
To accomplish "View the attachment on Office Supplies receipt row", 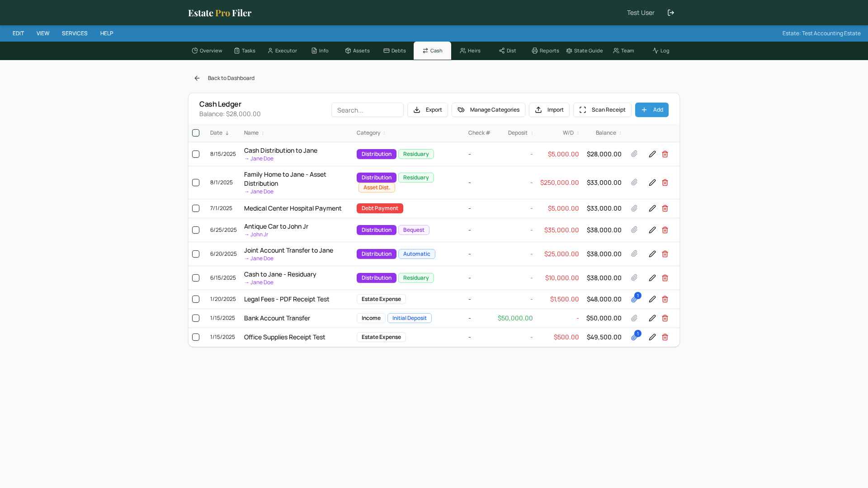I will click(635, 337).
